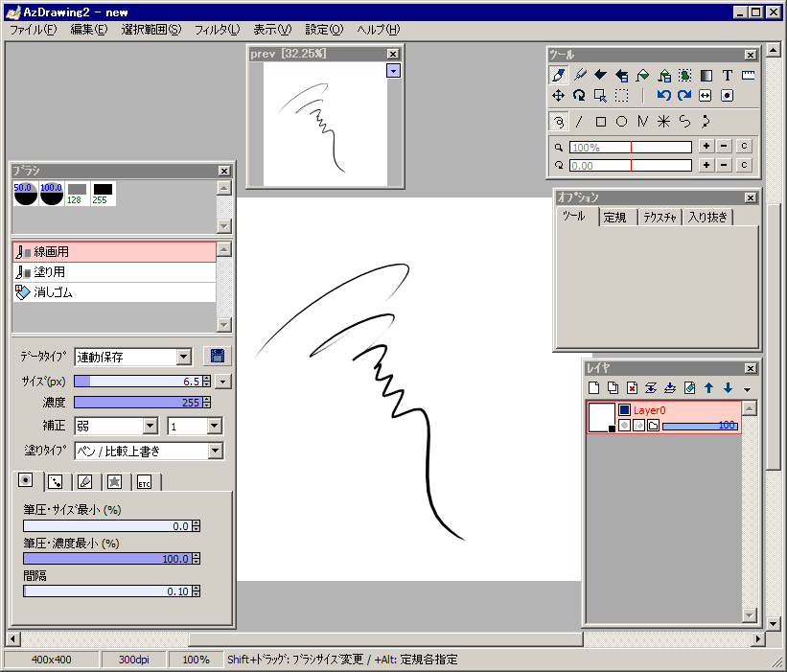Choose the paint bucket fill tool
The width and height of the screenshot is (787, 672).
(x=643, y=75)
